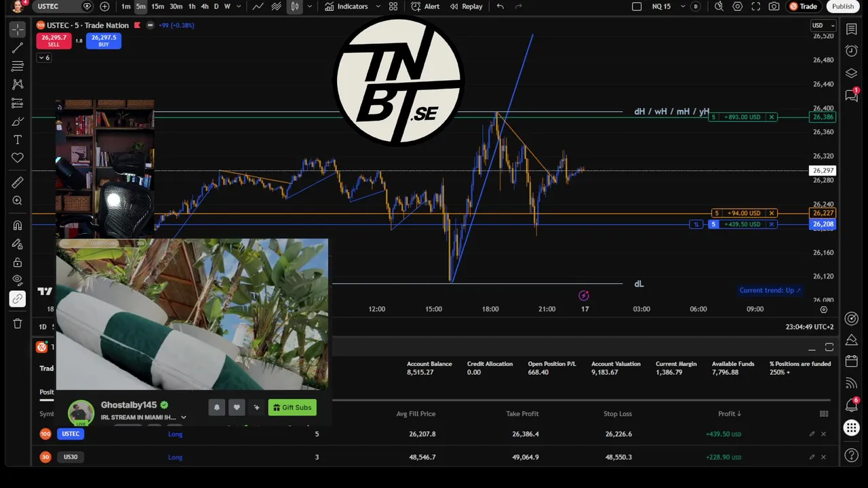Create a new Alert
Image resolution: width=868 pixels, height=488 pixels.
point(425,6)
